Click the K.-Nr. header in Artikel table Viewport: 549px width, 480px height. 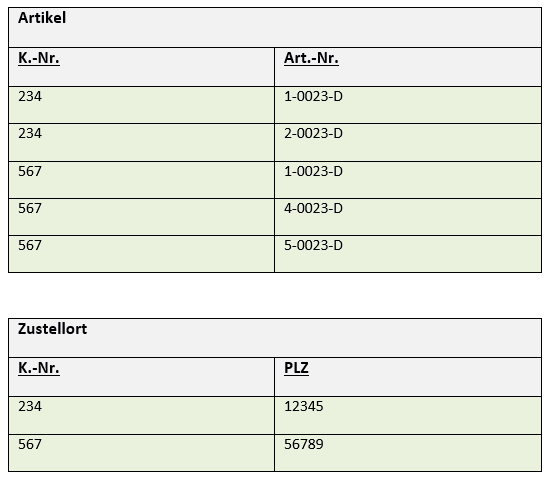point(141,67)
